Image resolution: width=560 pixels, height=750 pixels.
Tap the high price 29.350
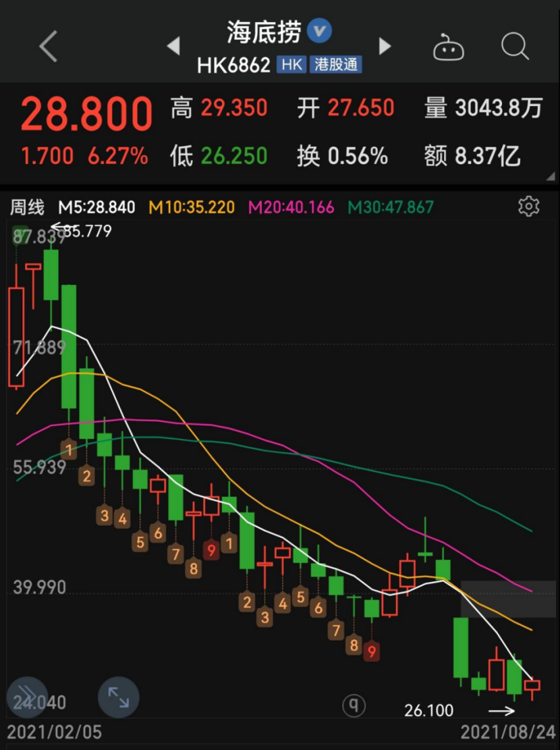click(234, 107)
